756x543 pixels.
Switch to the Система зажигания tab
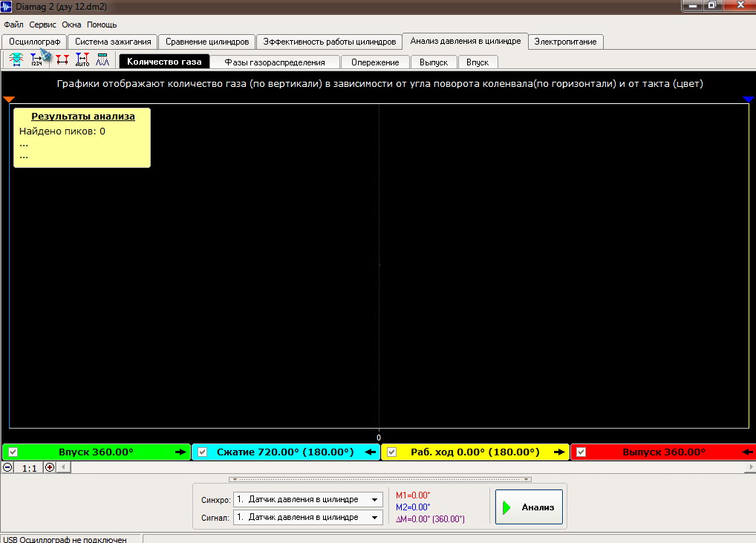[113, 42]
